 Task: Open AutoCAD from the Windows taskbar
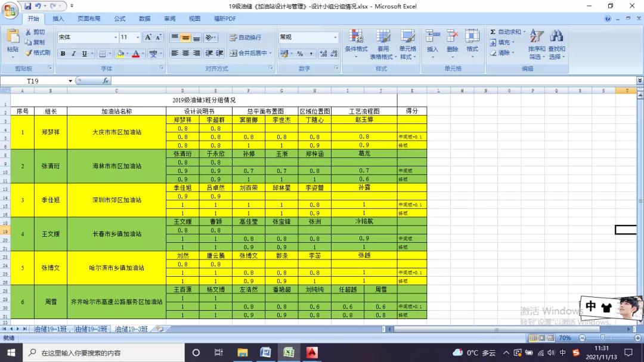[x=312, y=352]
